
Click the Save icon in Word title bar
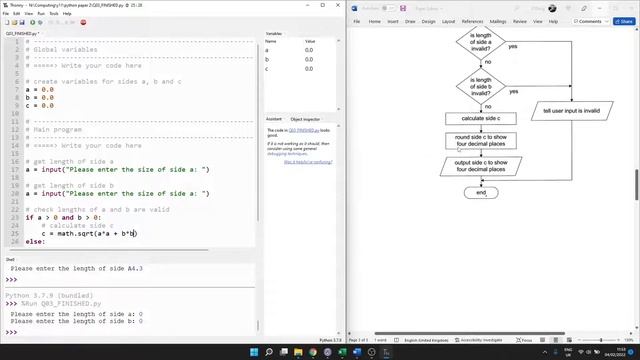pos(403,8)
